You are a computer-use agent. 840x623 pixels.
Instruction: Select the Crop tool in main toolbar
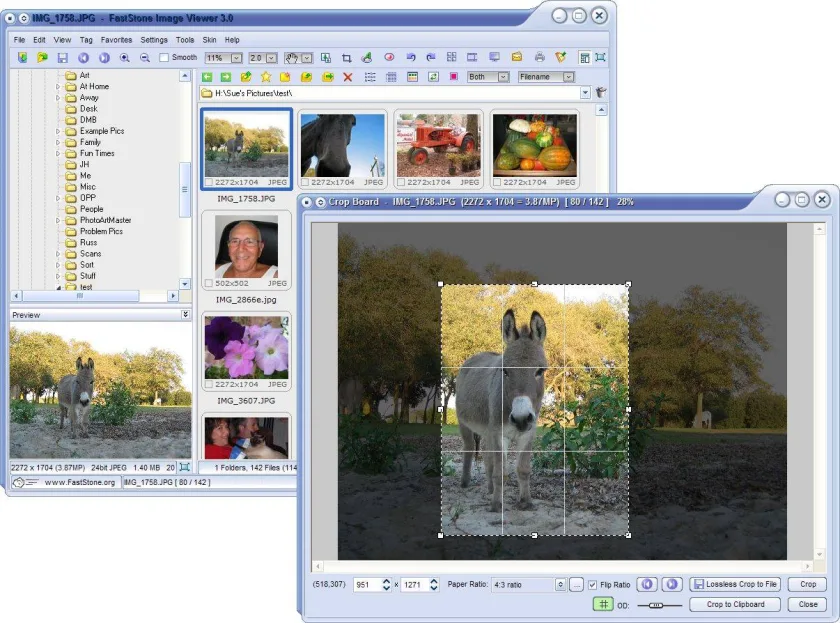pyautogui.click(x=347, y=58)
